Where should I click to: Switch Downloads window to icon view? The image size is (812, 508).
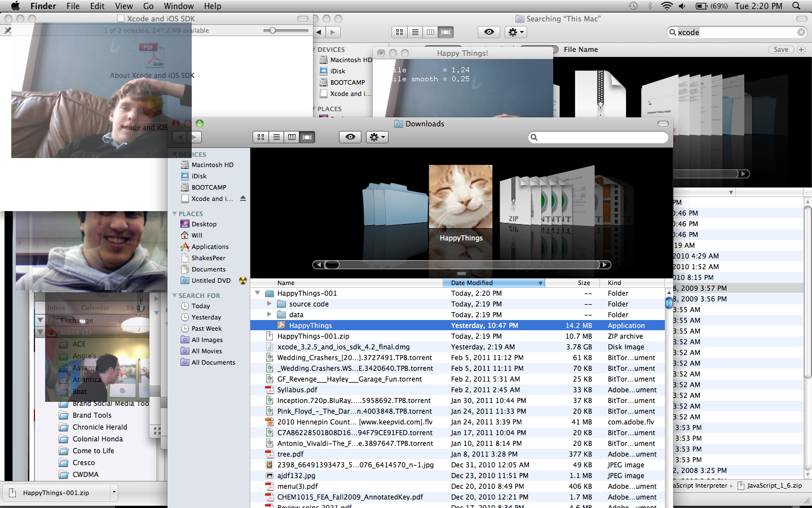click(x=261, y=137)
